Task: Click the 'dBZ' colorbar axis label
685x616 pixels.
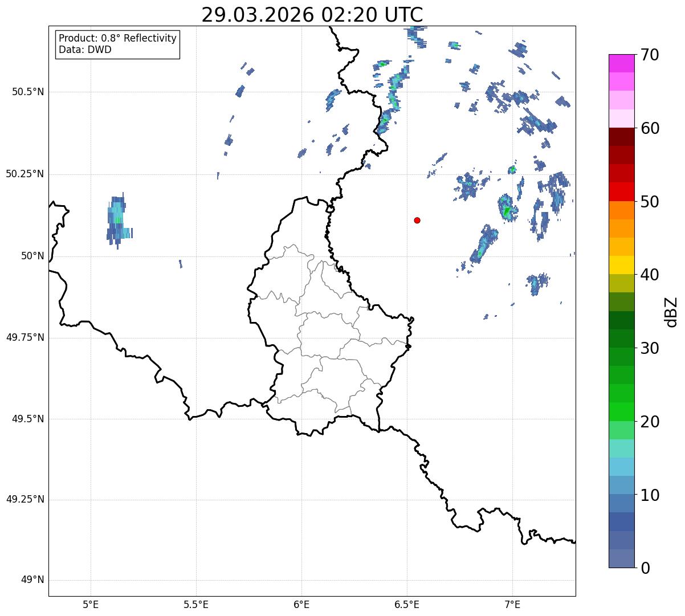Action: pyautogui.click(x=672, y=312)
